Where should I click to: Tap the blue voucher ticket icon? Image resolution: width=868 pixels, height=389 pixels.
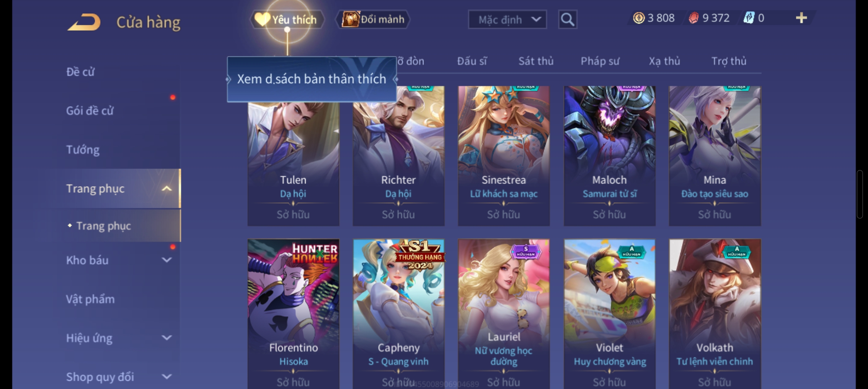click(749, 18)
